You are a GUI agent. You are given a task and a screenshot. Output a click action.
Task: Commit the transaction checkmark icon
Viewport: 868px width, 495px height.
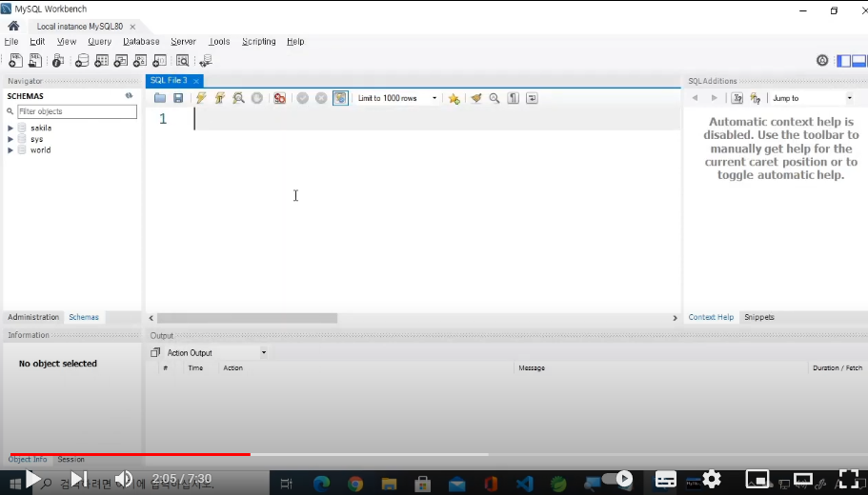(x=302, y=98)
